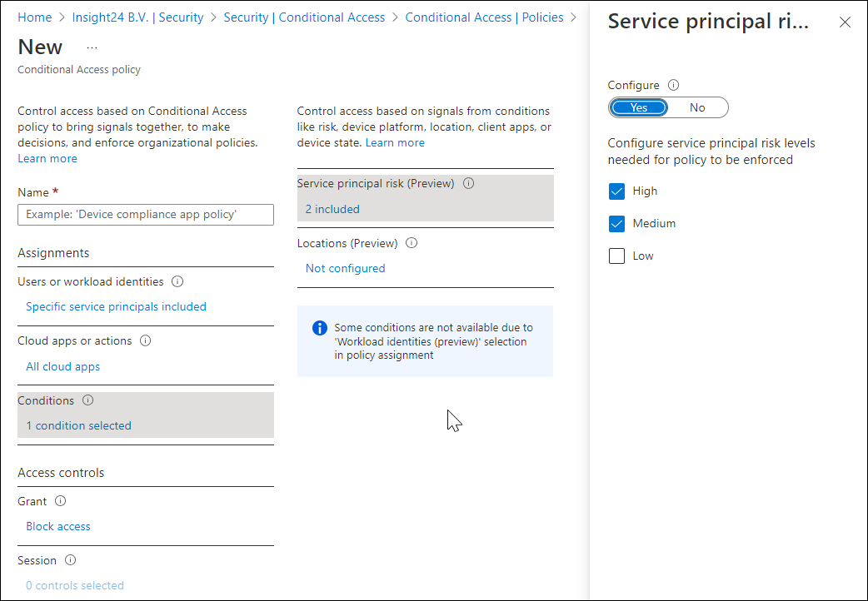This screenshot has width=868, height=601.
Task: Go to Home in the breadcrumb
Action: click(34, 17)
